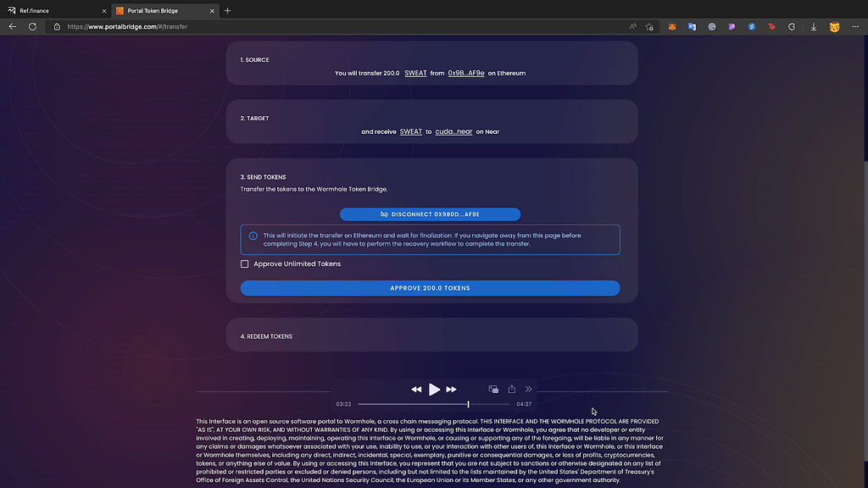Click the total duration 04:37 label
This screenshot has height=488, width=868.
[x=524, y=404]
